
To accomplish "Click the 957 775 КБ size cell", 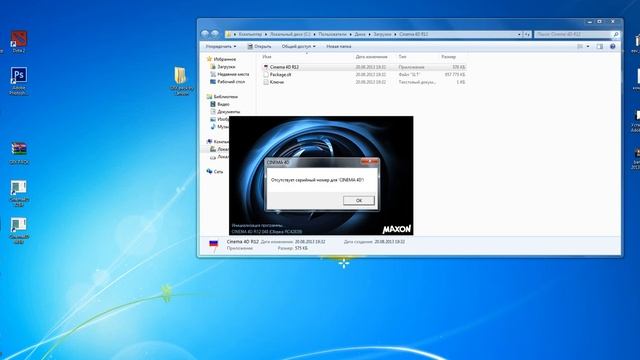I will coord(455,75).
